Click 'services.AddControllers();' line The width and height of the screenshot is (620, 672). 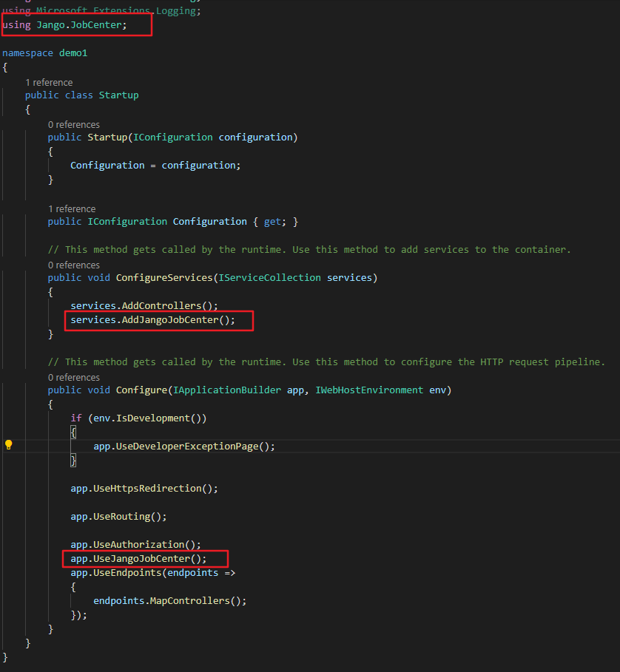coord(144,305)
